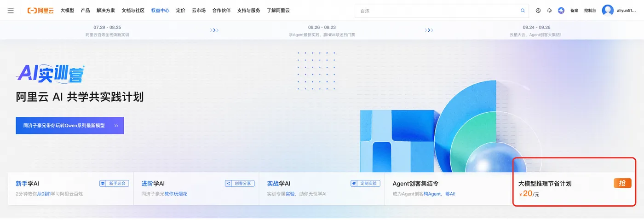Viewport: 644px width, 220px height.
Task: Open the 新手学AI card
Action: (70, 189)
